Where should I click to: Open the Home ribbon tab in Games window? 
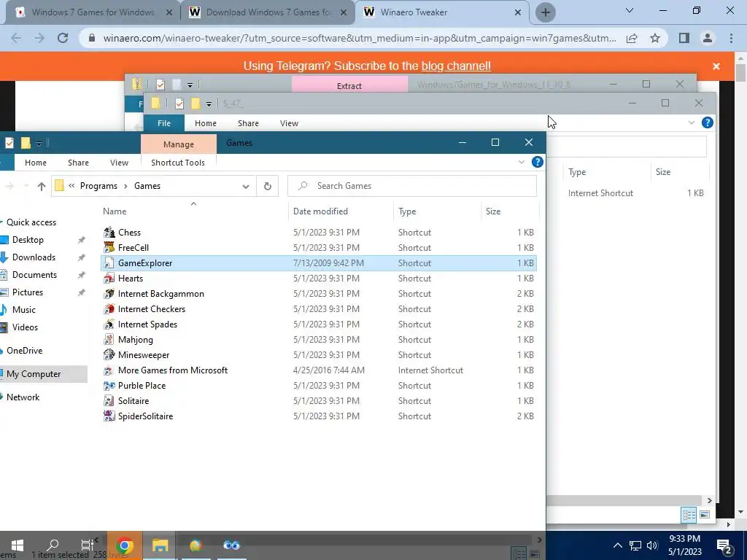[36, 163]
